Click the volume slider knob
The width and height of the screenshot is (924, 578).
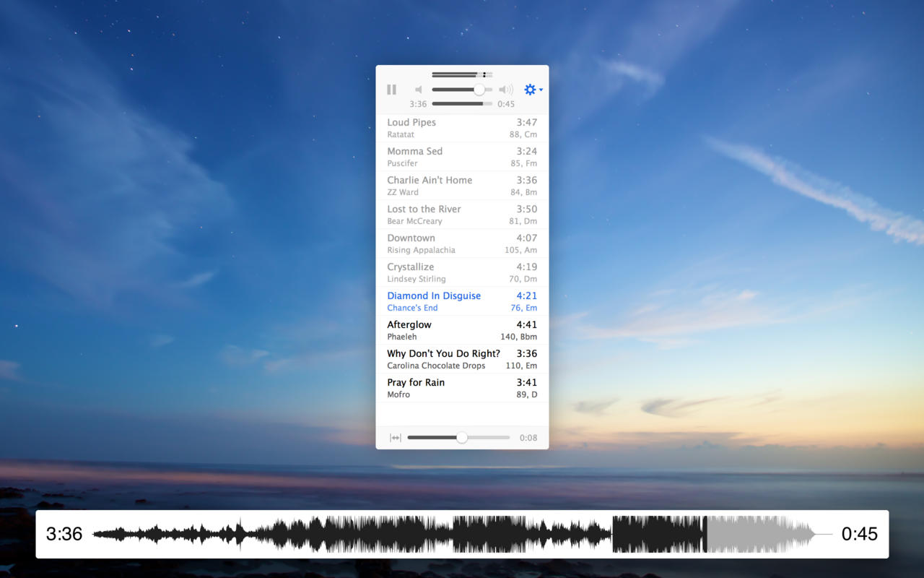coord(479,90)
